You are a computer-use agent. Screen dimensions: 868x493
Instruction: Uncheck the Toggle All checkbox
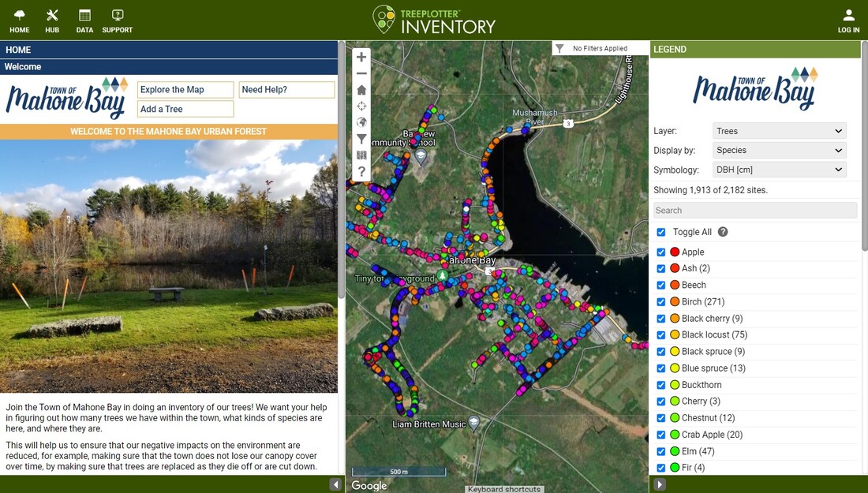(x=661, y=233)
